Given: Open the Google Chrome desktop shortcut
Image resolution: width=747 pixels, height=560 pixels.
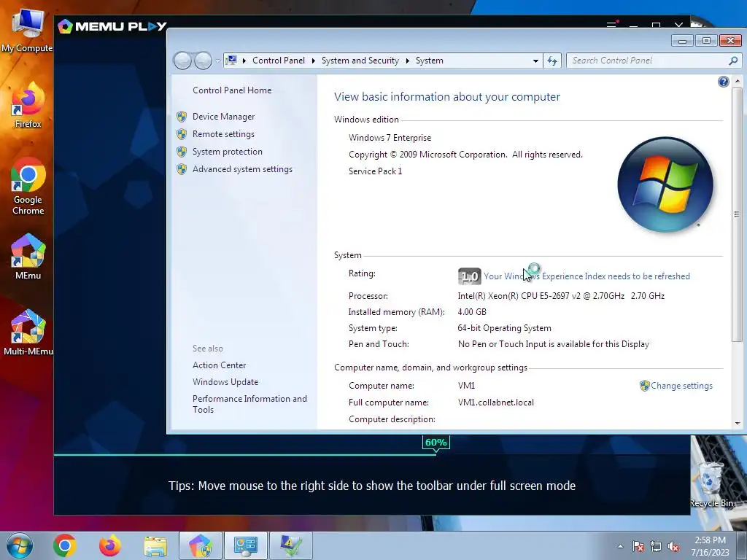Looking at the screenshot, I should (x=28, y=186).
